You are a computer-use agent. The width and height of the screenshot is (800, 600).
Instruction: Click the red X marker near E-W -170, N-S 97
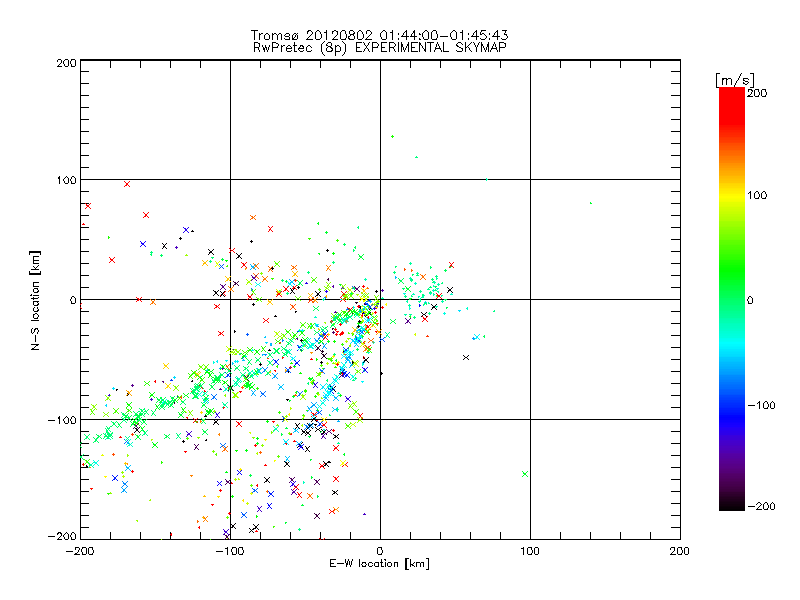tap(127, 184)
